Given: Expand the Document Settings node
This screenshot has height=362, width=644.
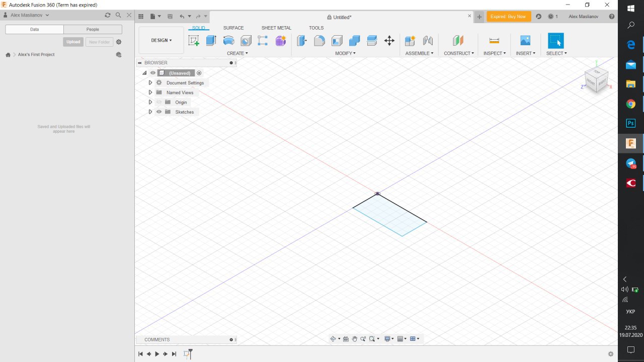Looking at the screenshot, I should click(150, 82).
